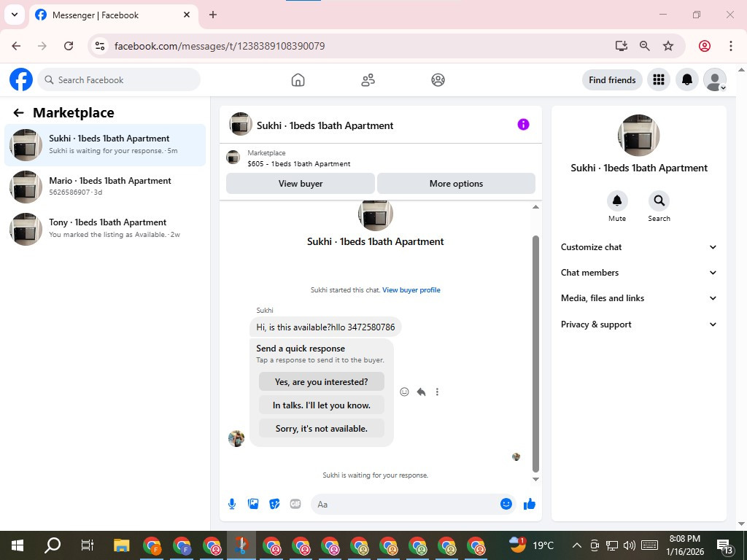Open the weather widget showing 19°C
The height and width of the screenshot is (560, 747).
[x=531, y=545]
